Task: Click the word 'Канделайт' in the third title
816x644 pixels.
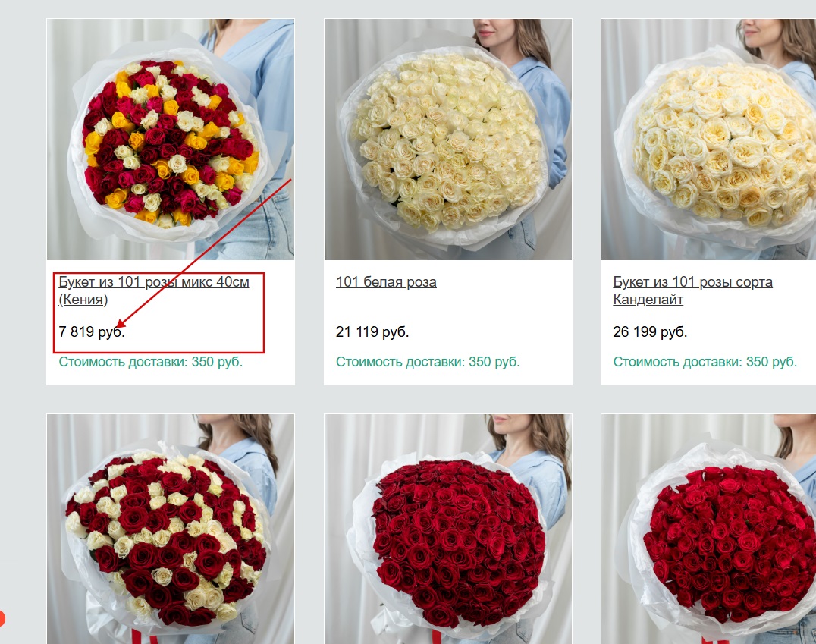Action: pos(648,300)
